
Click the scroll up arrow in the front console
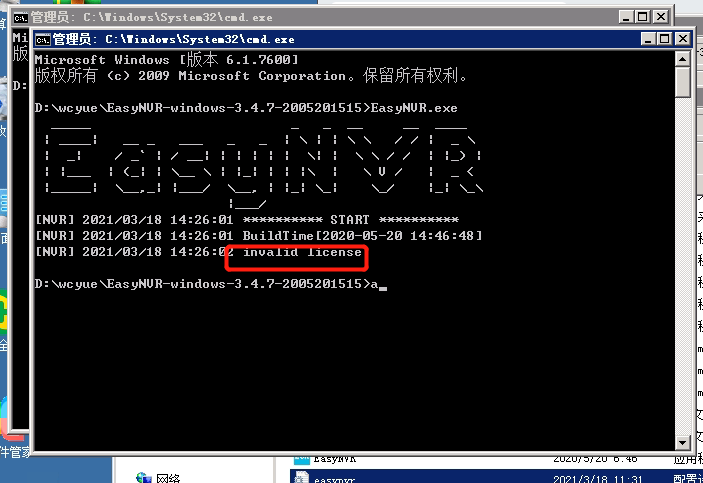[x=682, y=59]
